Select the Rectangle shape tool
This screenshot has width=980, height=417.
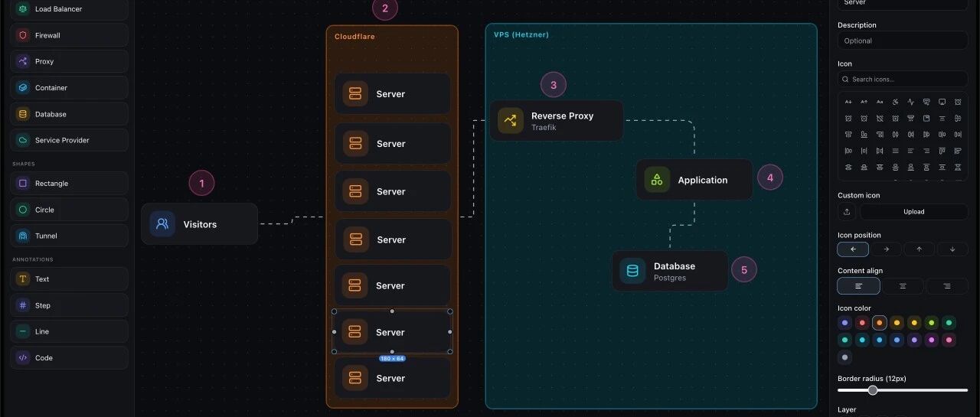click(69, 184)
